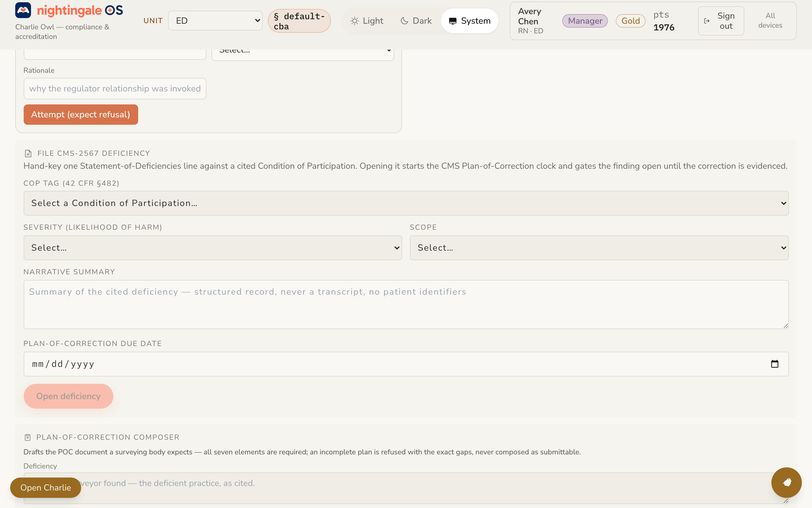Click the Open Charlie button
Screen dimensions: 812x508
pyautogui.click(x=46, y=487)
